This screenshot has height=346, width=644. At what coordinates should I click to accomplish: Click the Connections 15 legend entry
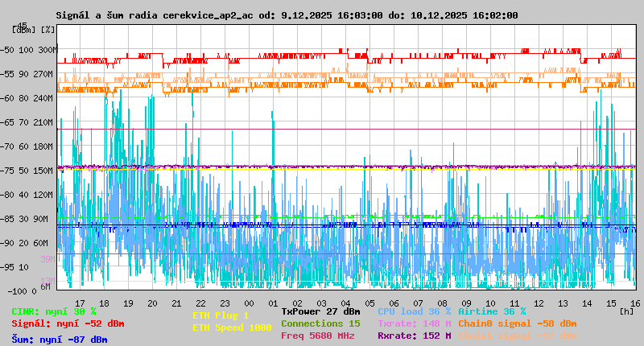click(320, 323)
